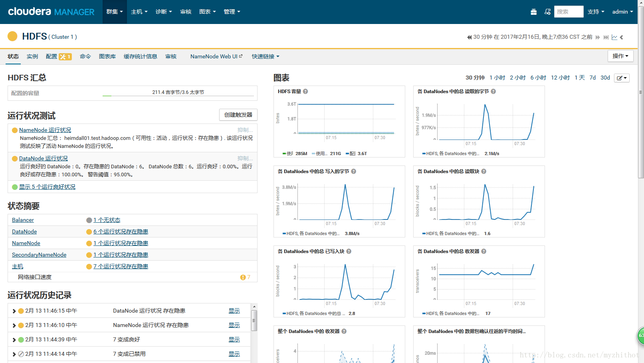Switch to the 实例 tab
The image size is (644, 363).
coord(32,57)
